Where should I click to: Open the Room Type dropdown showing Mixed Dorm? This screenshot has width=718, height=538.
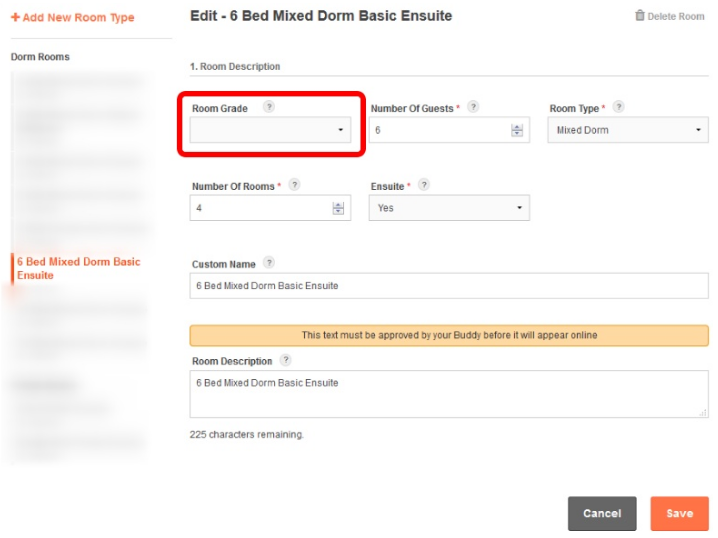click(x=628, y=130)
